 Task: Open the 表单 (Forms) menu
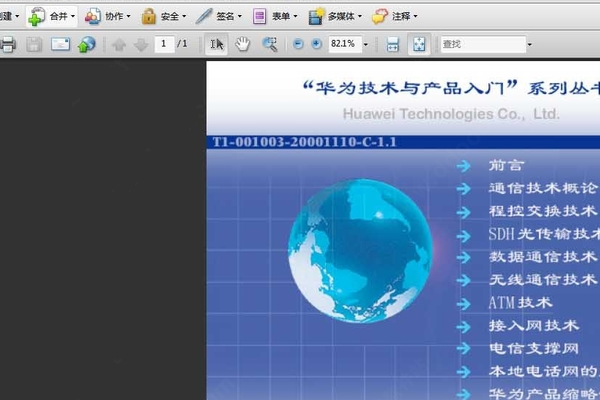pyautogui.click(x=274, y=16)
